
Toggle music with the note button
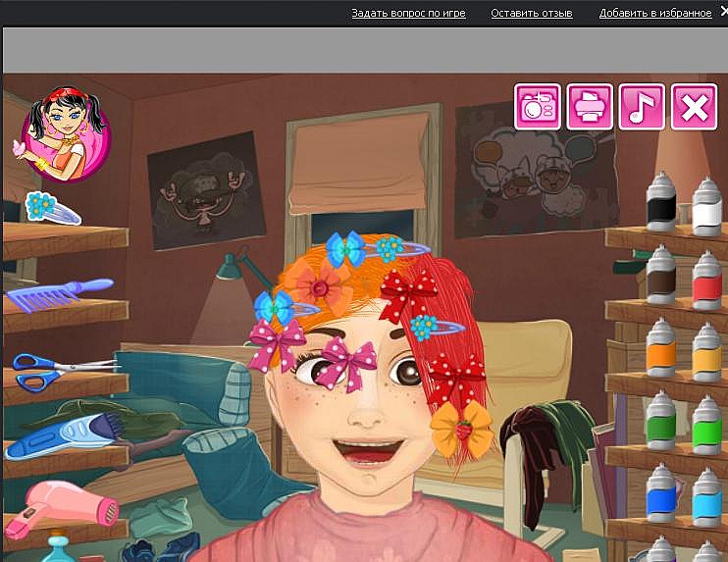tap(642, 107)
